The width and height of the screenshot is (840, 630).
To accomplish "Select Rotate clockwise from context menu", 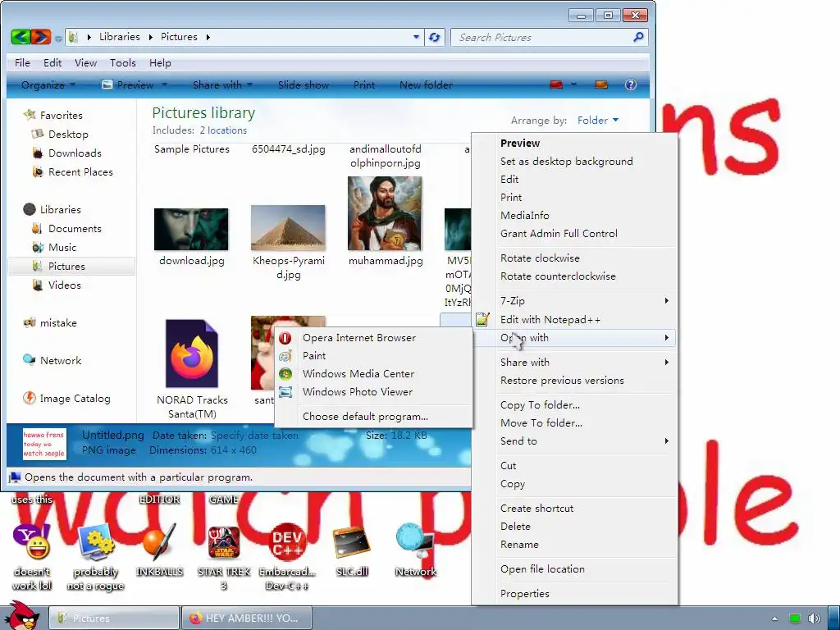I will [540, 258].
